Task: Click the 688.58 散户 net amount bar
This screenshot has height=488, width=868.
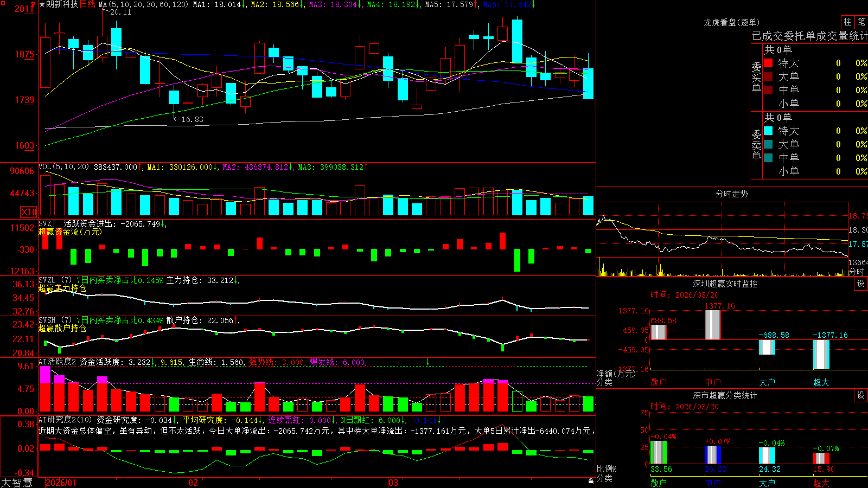Action: [659, 332]
